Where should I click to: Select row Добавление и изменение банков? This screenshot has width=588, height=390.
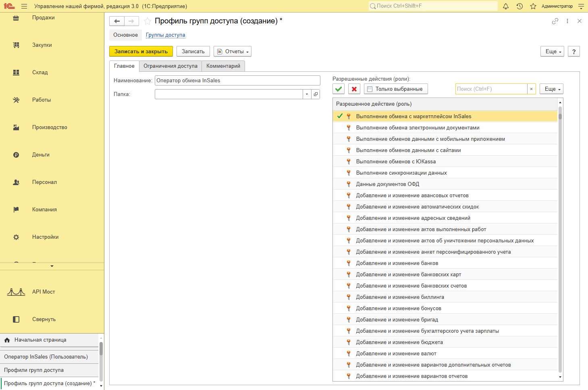click(445, 263)
